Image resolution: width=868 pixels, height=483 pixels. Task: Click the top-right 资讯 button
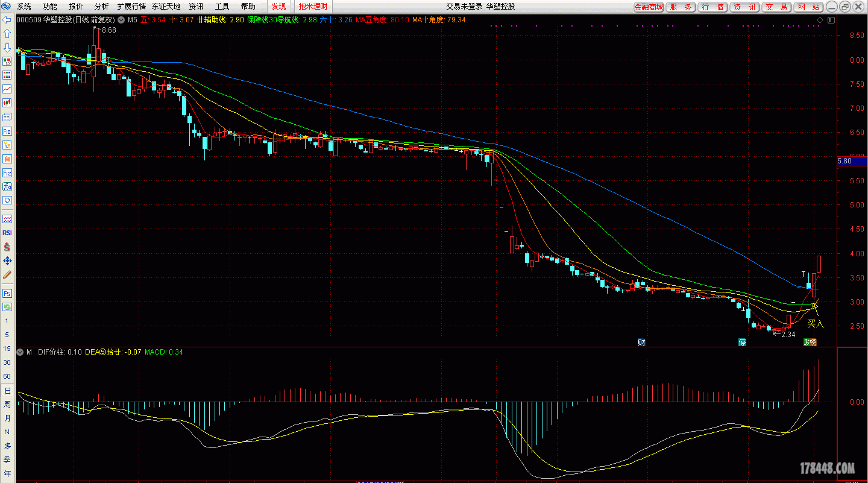click(x=744, y=7)
